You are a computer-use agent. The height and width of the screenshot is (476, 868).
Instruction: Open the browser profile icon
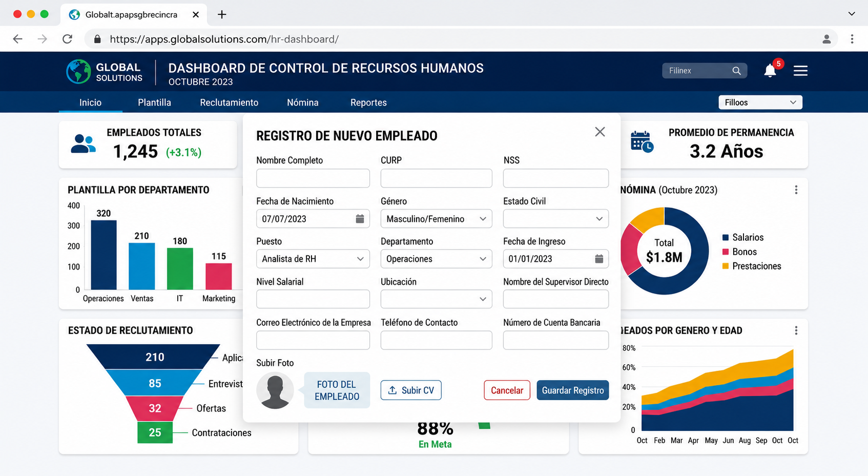(x=826, y=39)
